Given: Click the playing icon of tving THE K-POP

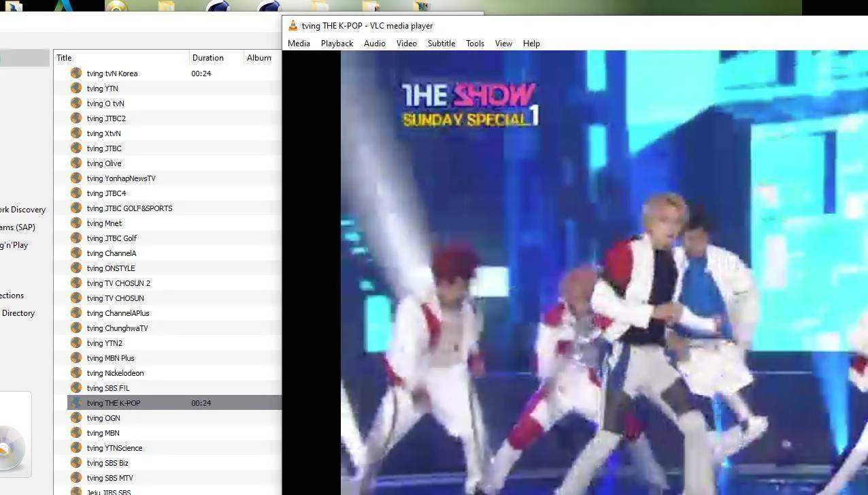Looking at the screenshot, I should tap(76, 403).
